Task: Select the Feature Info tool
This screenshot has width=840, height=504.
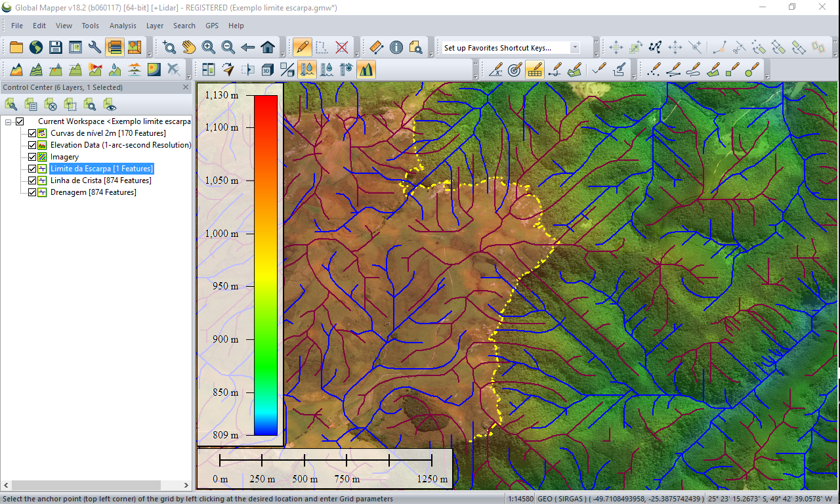Action: click(x=396, y=47)
